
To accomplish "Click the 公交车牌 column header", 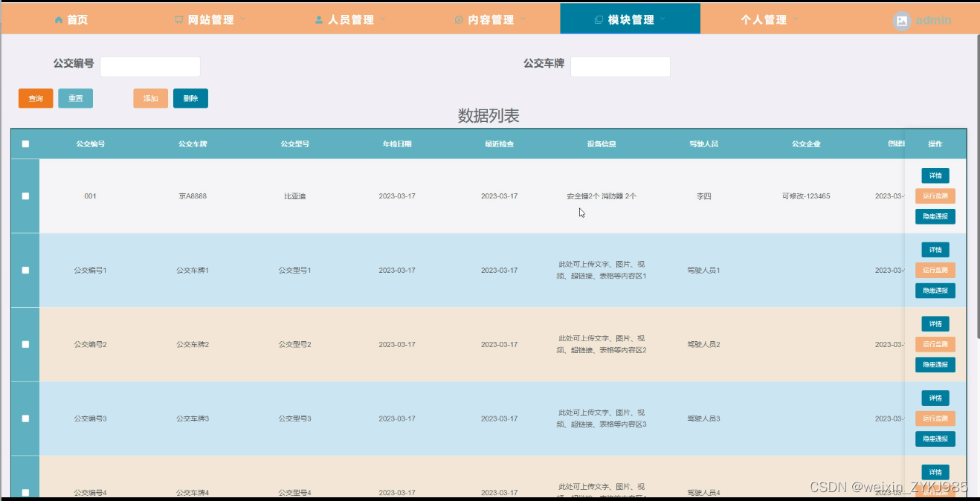I will click(x=193, y=144).
